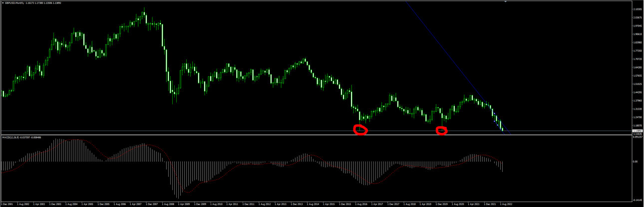The image size is (644, 207).
Task: Click the 1 Aug 2022 date label
Action: (506, 204)
